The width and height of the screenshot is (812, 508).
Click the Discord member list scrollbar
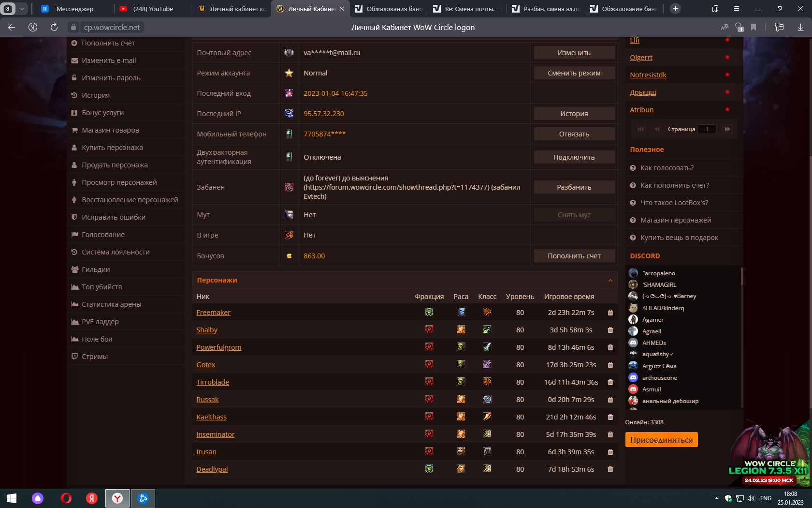click(741, 276)
